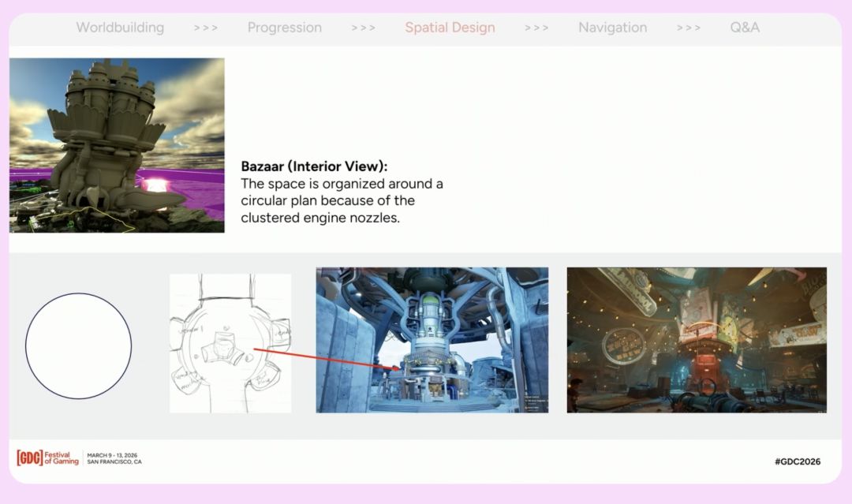Click the empty circle plan diagram
Image resolution: width=852 pixels, height=504 pixels.
pos(78,345)
